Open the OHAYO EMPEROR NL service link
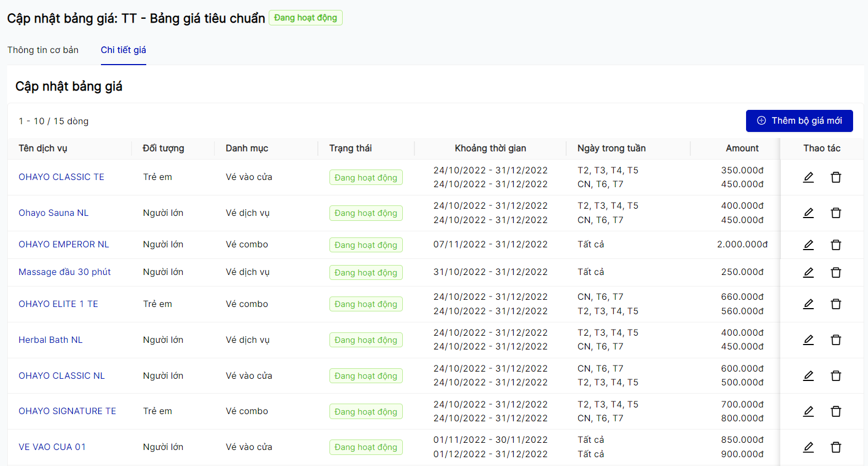 coord(64,245)
